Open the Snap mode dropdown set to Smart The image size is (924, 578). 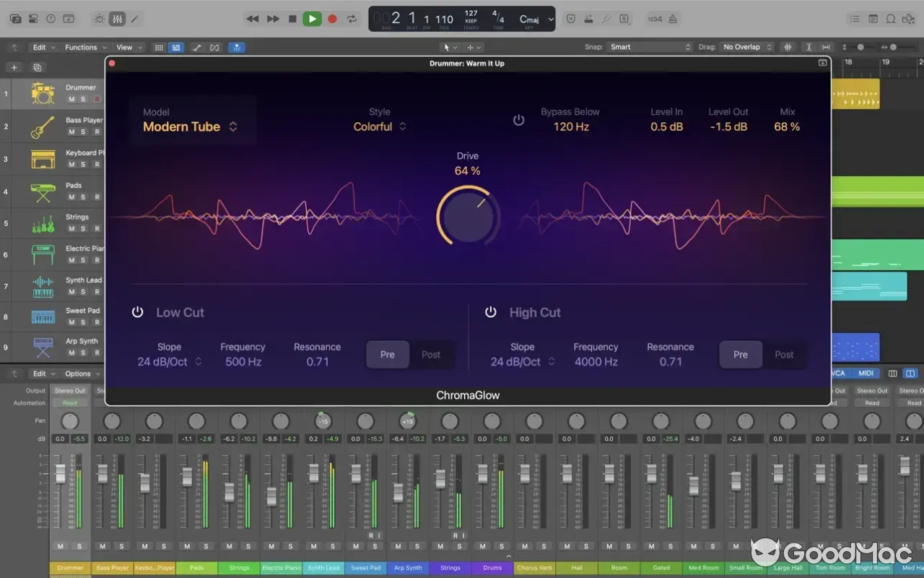(x=650, y=46)
